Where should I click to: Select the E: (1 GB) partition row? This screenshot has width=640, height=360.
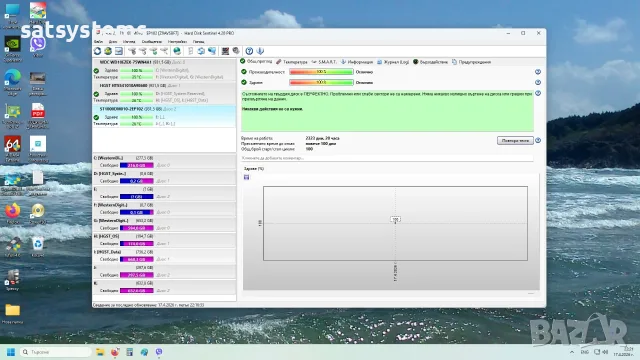164,193
